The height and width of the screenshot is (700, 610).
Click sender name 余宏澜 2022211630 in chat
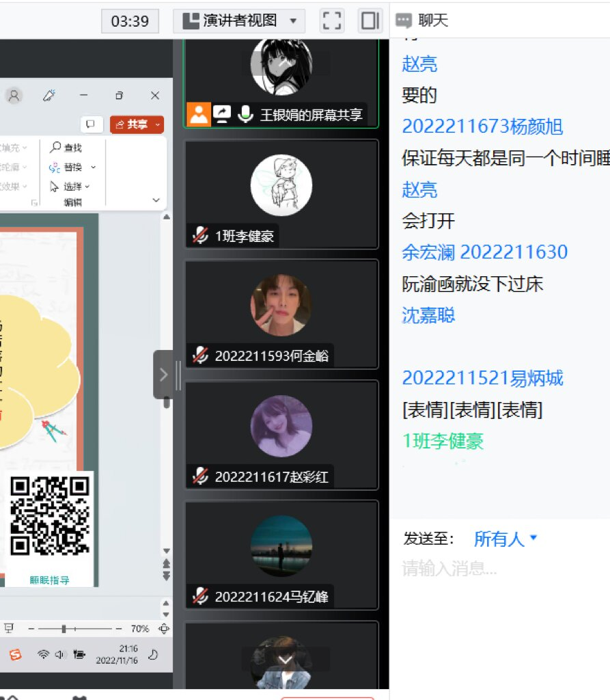(x=484, y=252)
